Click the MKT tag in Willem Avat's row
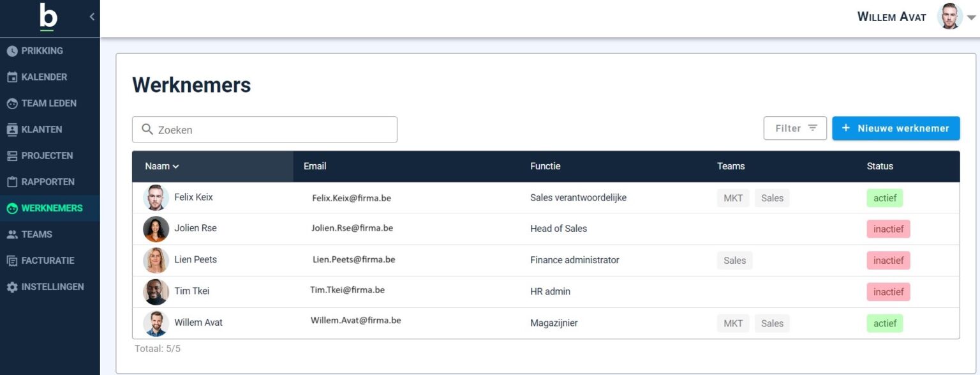 pyautogui.click(x=732, y=323)
